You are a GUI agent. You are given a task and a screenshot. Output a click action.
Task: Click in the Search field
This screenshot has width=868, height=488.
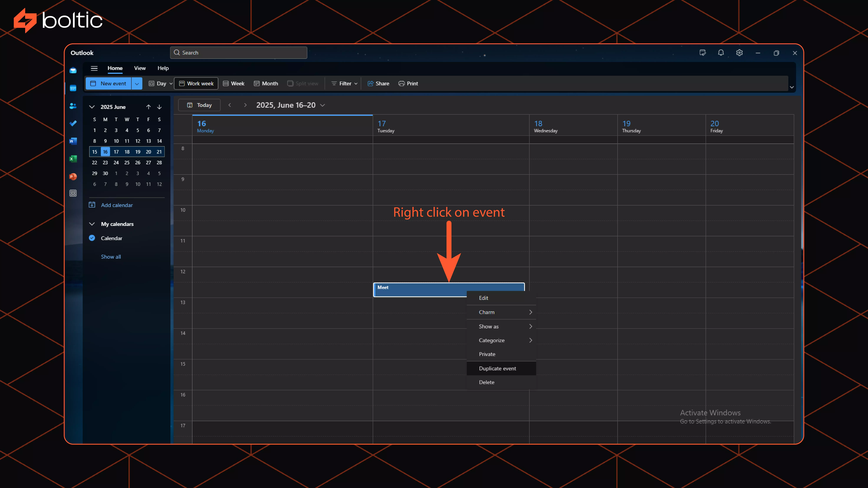pos(239,52)
